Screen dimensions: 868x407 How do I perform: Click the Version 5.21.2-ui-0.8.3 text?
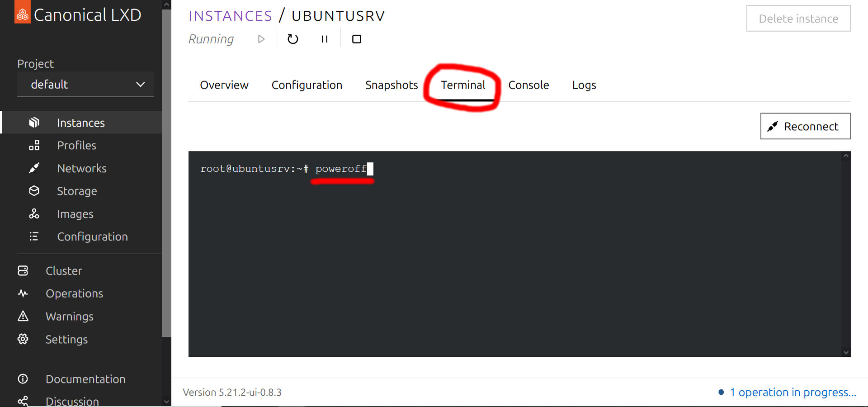click(232, 392)
